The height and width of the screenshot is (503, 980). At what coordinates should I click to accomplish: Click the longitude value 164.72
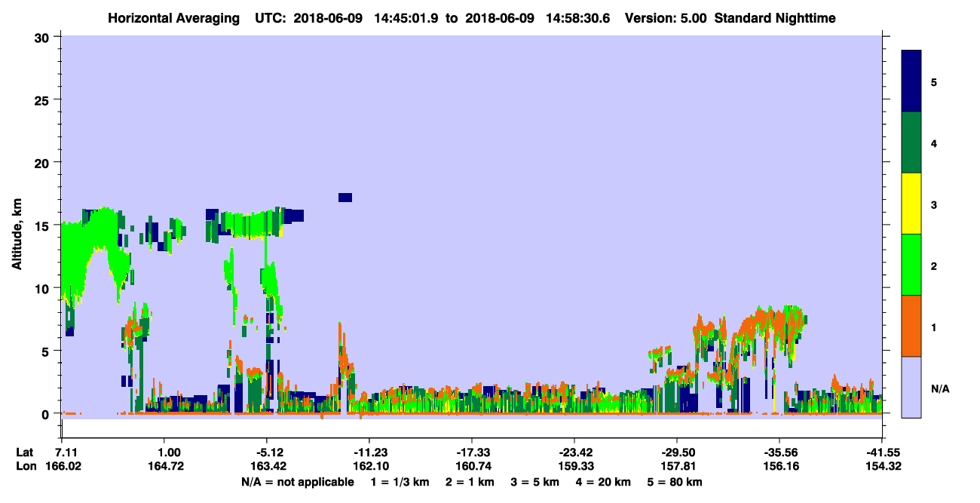(164, 467)
